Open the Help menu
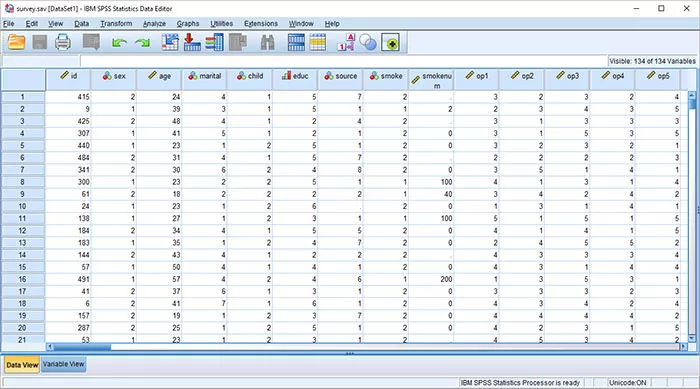This screenshot has width=700, height=389. click(x=332, y=24)
